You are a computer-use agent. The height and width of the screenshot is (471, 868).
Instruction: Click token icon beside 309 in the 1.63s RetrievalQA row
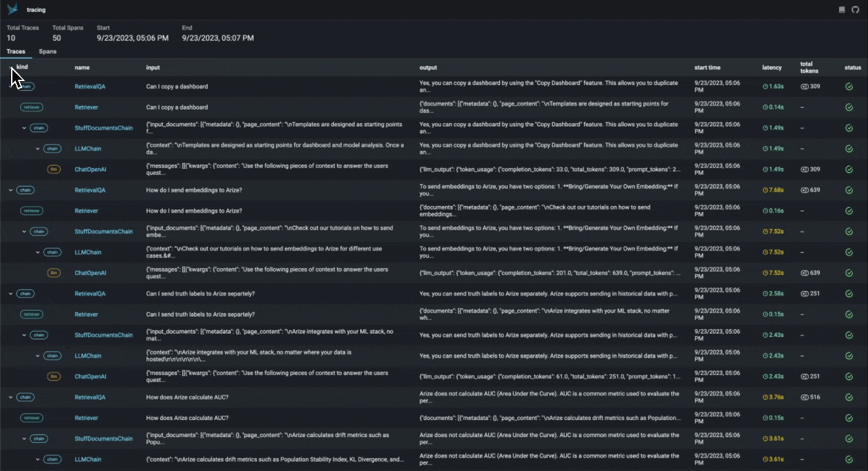coord(804,86)
